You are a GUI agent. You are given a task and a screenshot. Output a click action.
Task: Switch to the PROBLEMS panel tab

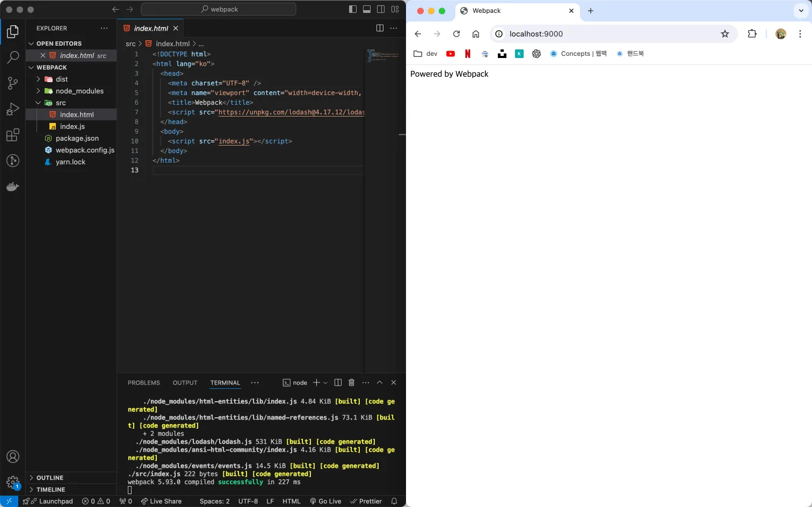(x=143, y=383)
